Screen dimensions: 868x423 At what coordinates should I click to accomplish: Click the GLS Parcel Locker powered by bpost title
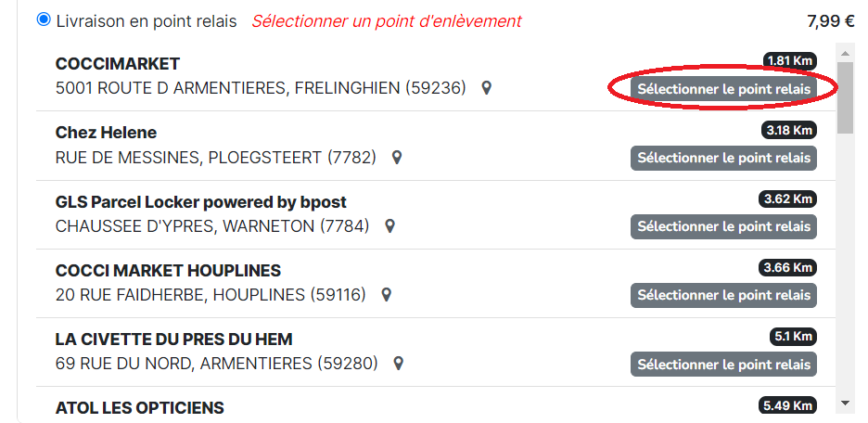tap(201, 202)
